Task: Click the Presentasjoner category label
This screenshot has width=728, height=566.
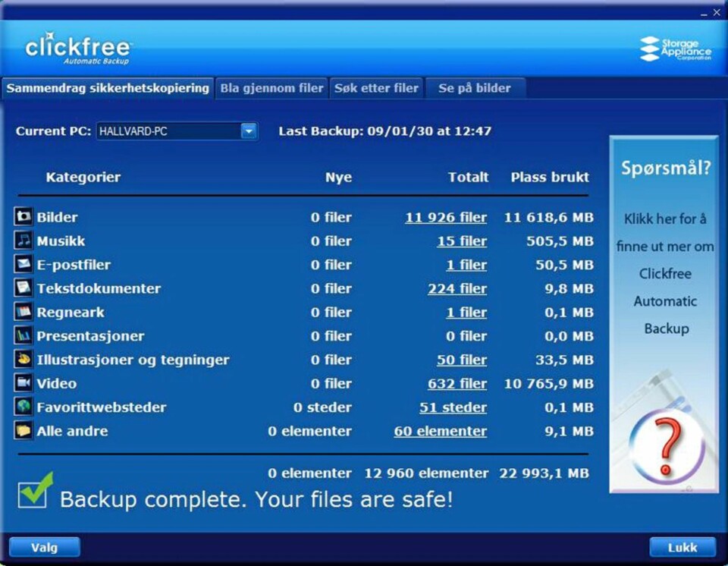Action: 90,336
